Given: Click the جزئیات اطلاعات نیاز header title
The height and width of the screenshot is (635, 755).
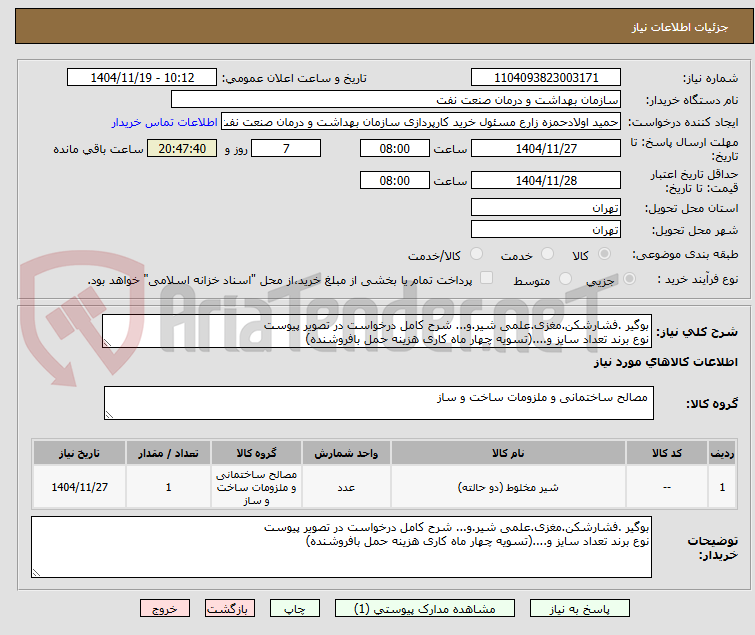Looking at the screenshot, I should (x=680, y=27).
